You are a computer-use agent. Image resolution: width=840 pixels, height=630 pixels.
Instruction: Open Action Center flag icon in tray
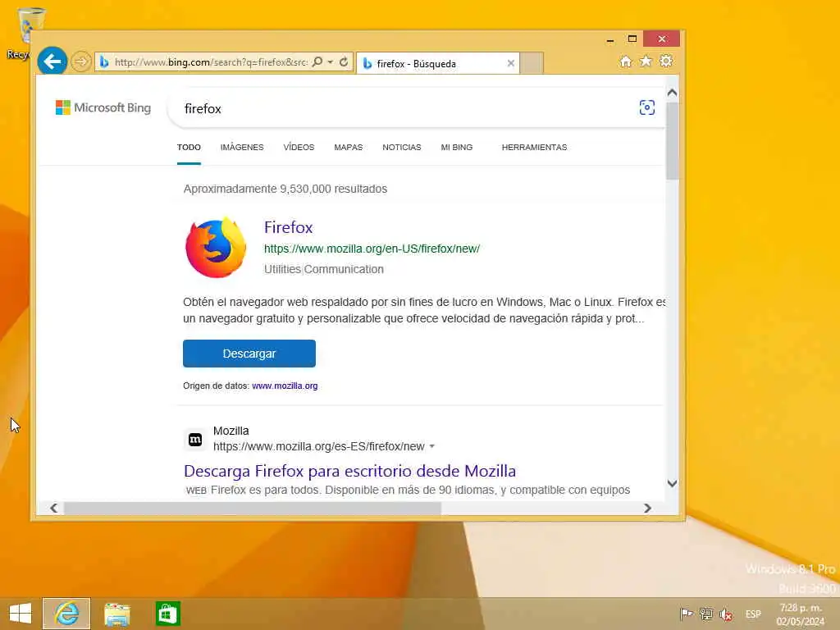686,614
